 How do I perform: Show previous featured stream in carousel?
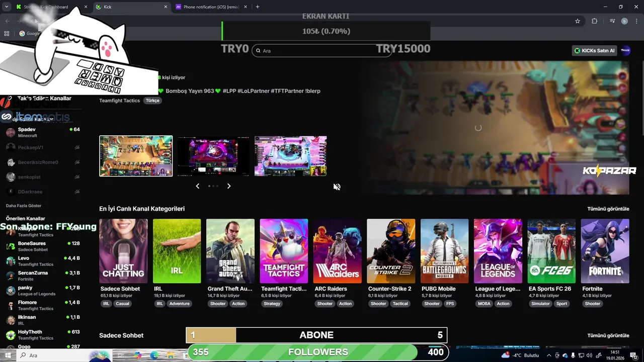coord(197,186)
